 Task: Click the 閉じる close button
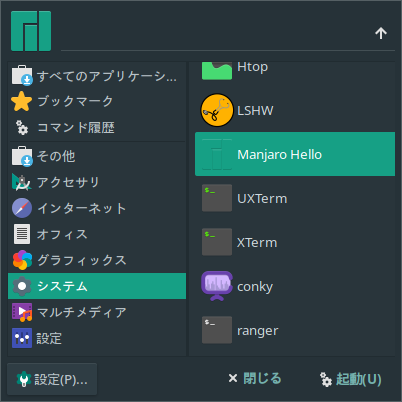[255, 378]
